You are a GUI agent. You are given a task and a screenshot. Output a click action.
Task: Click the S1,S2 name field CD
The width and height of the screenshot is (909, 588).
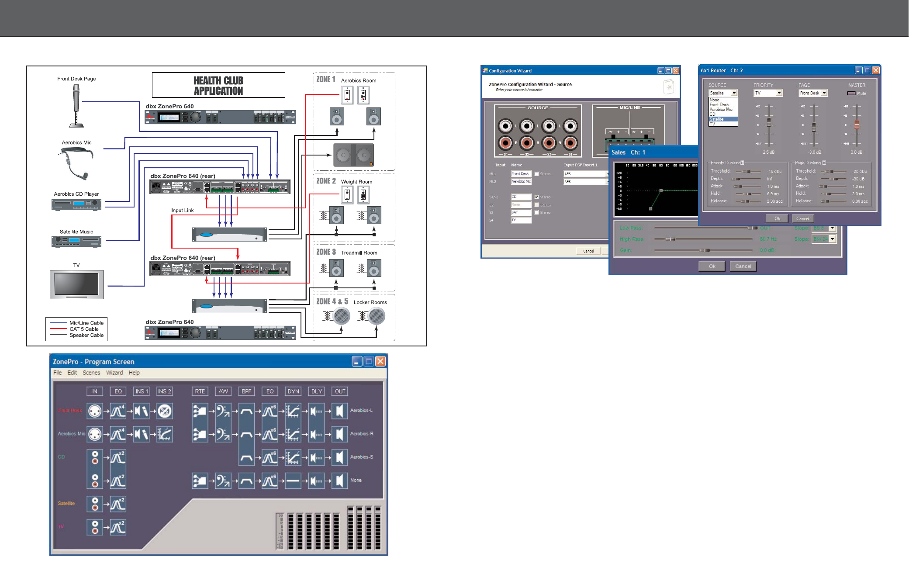[x=521, y=197]
